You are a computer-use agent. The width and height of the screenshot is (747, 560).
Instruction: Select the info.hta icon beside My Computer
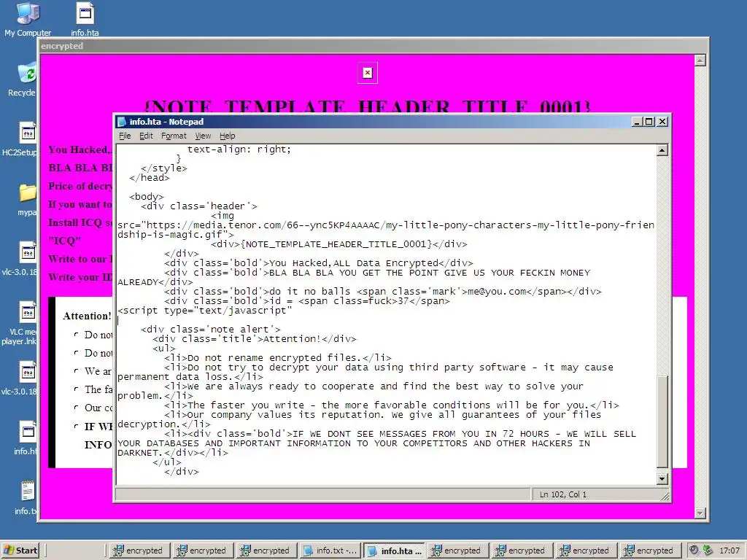point(85,19)
